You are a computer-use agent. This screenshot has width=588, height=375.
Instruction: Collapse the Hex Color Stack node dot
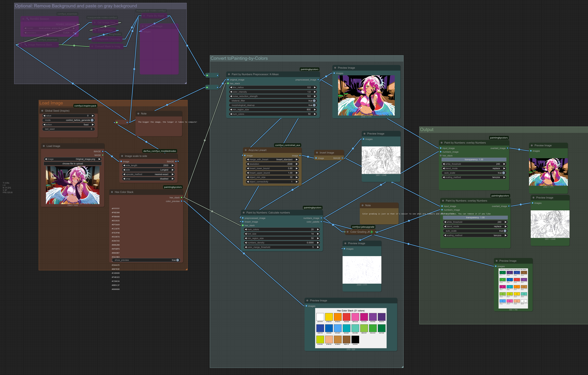point(112,192)
